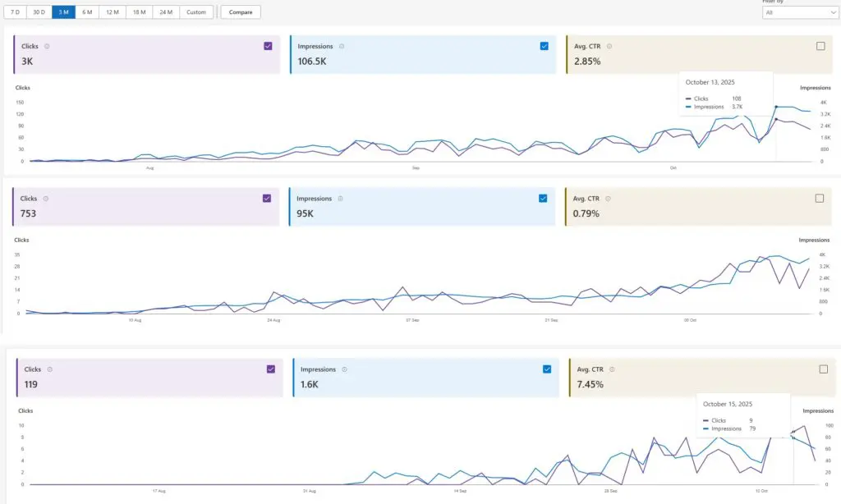Click the Clicks info icon in the middle section
Viewport: 841px width, 504px height.
(47, 199)
